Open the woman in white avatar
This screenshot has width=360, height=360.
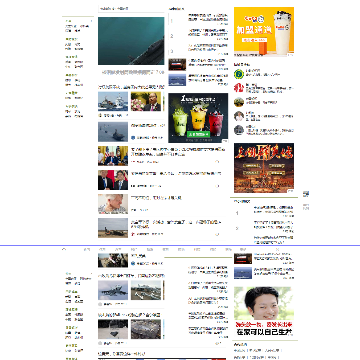pyautogui.click(x=239, y=116)
